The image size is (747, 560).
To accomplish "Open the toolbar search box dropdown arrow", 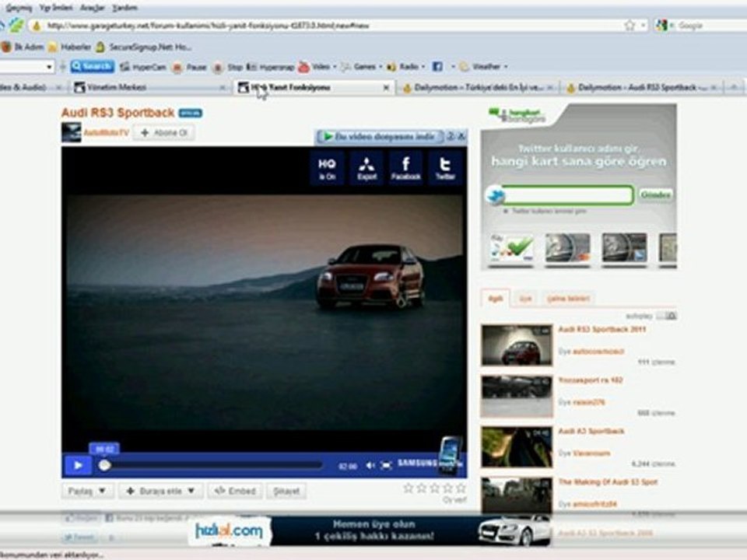I will pyautogui.click(x=49, y=67).
